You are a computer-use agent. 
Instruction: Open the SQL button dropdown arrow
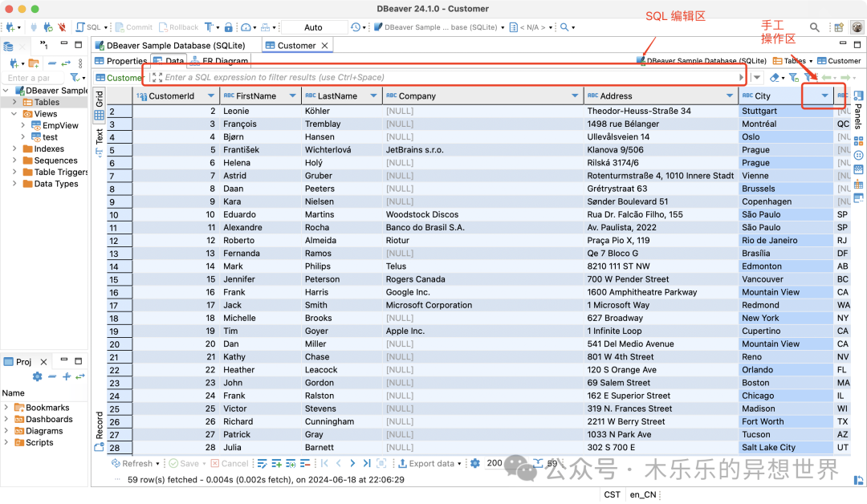[106, 27]
